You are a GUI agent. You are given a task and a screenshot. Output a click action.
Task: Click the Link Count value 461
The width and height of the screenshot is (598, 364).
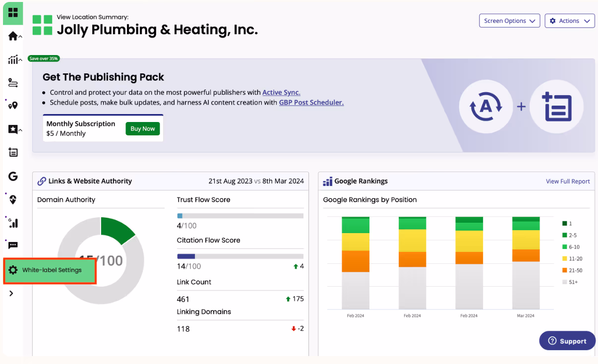[183, 299]
